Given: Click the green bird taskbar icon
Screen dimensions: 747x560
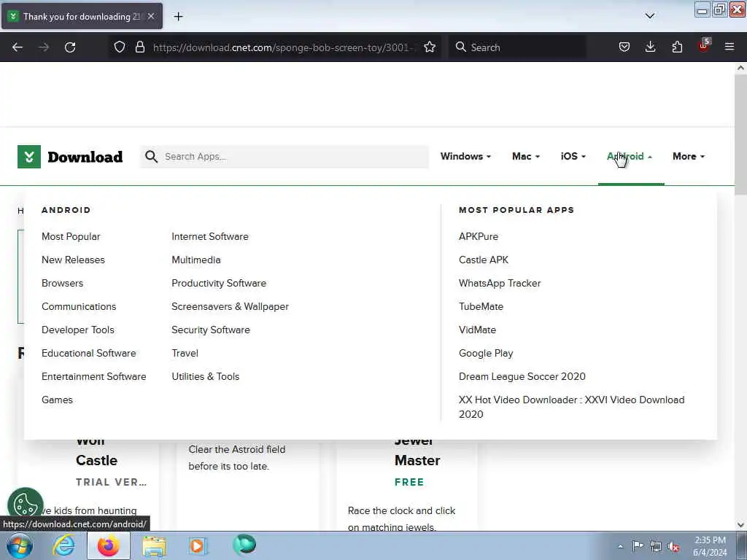Looking at the screenshot, I should pos(244,545).
